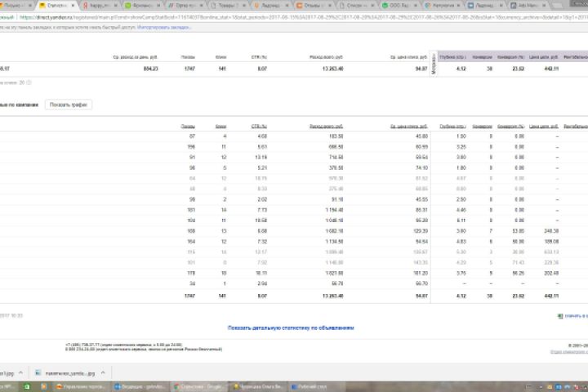This screenshot has width=588, height=392.
Task: Click the spend cell 1 821.60 in table
Action: coord(333,273)
